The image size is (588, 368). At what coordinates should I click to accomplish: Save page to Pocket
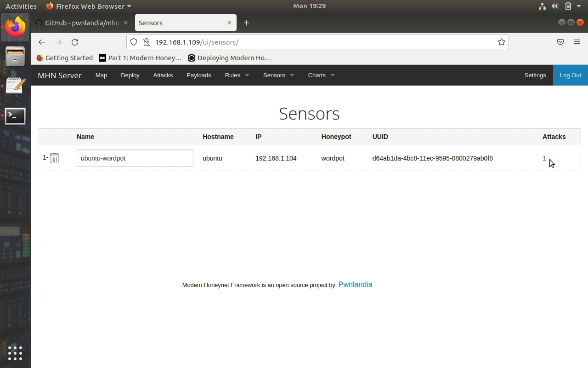pos(560,42)
